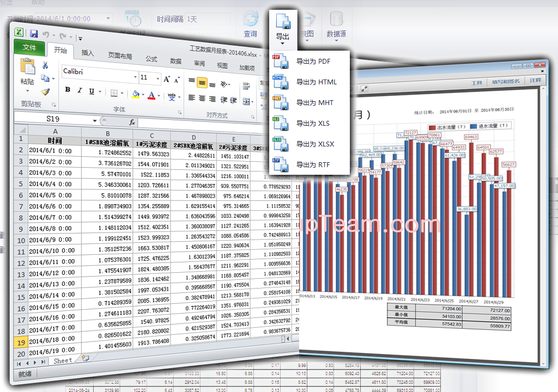The height and width of the screenshot is (392, 558).
Task: Click 注释 in the PDF viewer window
Action: coord(535,80)
